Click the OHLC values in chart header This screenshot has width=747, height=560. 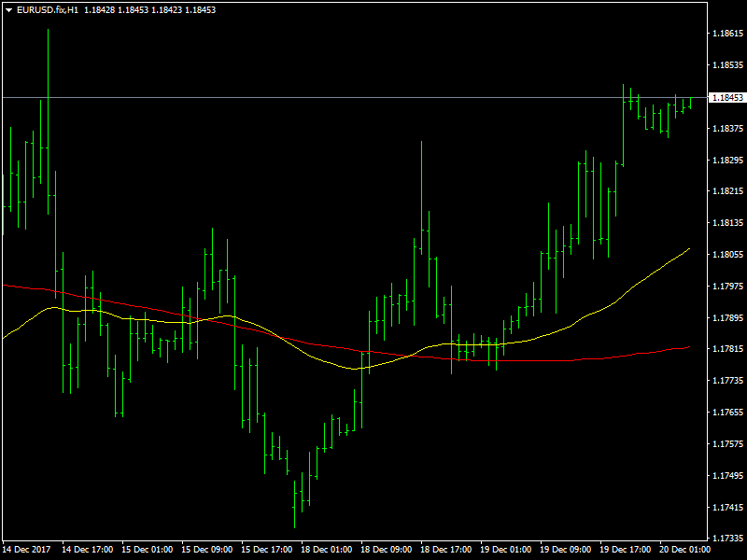click(150, 10)
